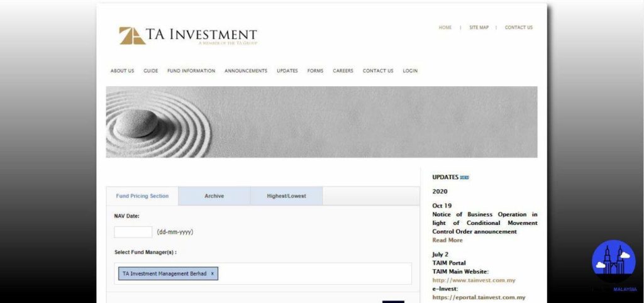Click inside Select Fund Manager(s) box
This screenshot has width=644, height=303.
(x=263, y=273)
